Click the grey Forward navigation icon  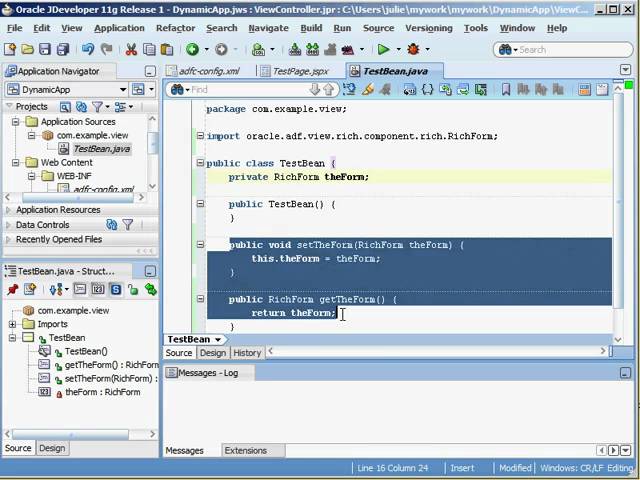point(221,49)
